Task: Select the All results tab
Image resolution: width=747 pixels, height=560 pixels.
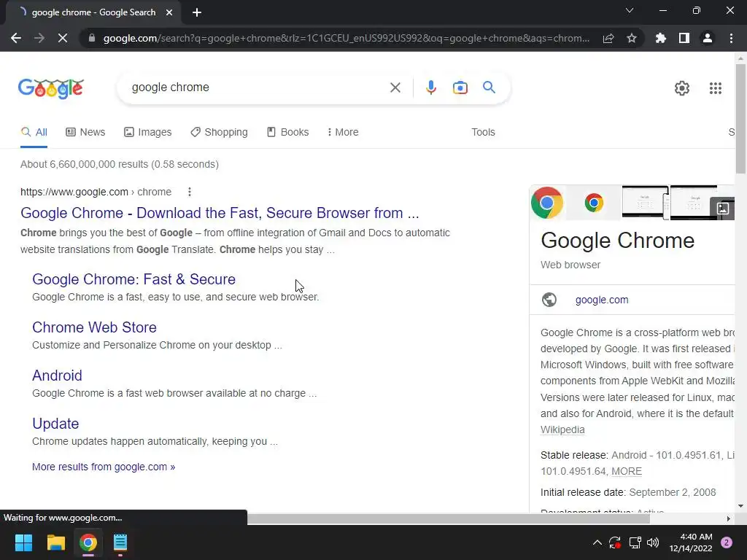Action: [34, 133]
